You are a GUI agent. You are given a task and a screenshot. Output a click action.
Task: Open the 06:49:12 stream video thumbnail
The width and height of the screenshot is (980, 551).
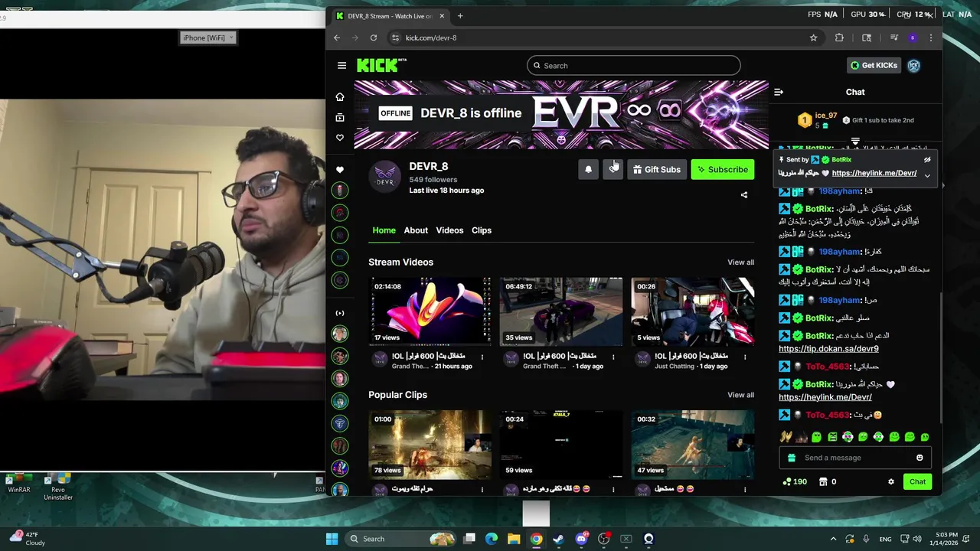(561, 311)
